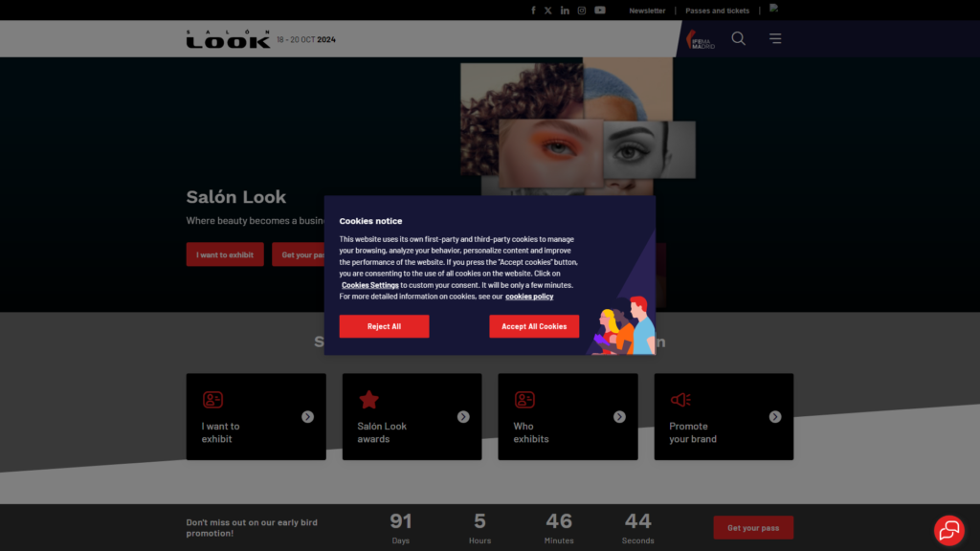Image resolution: width=980 pixels, height=551 pixels.
Task: Click the arrow on Salón Look awards card
Action: (x=463, y=417)
